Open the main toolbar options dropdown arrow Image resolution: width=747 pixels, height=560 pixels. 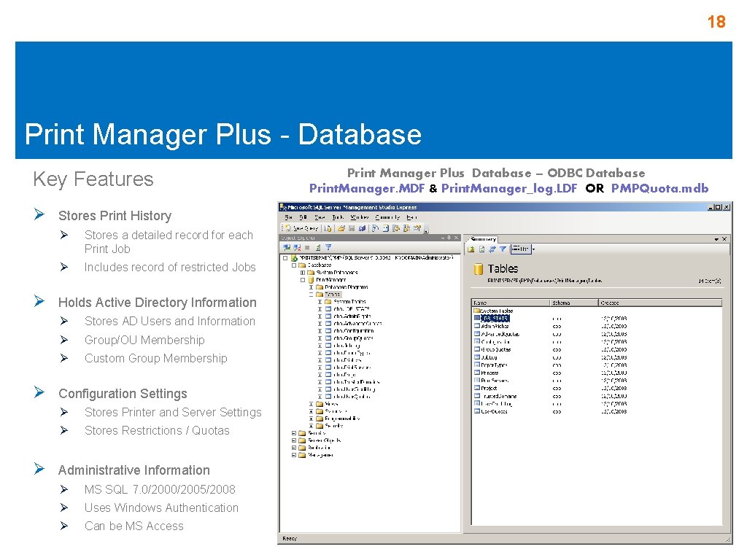click(426, 230)
